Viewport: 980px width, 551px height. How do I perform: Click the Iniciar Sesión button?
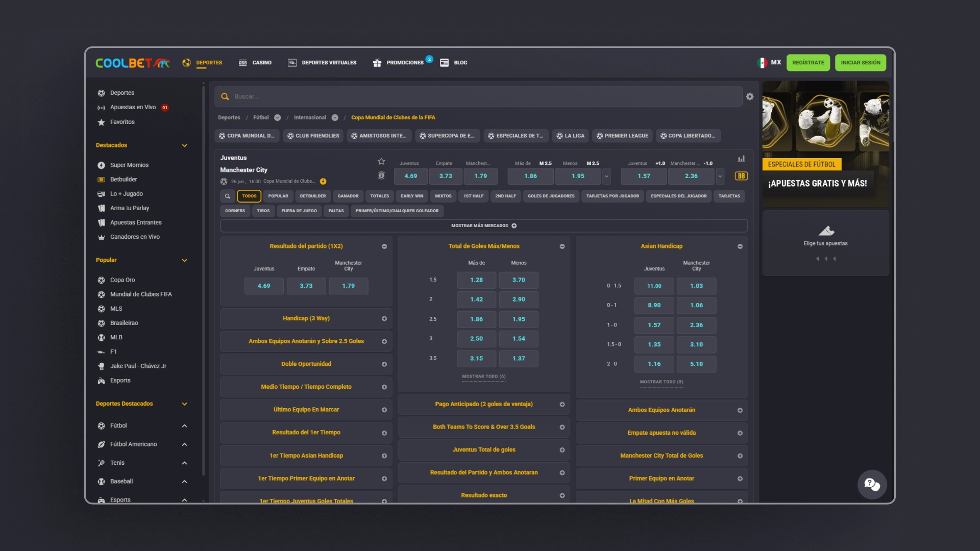861,63
